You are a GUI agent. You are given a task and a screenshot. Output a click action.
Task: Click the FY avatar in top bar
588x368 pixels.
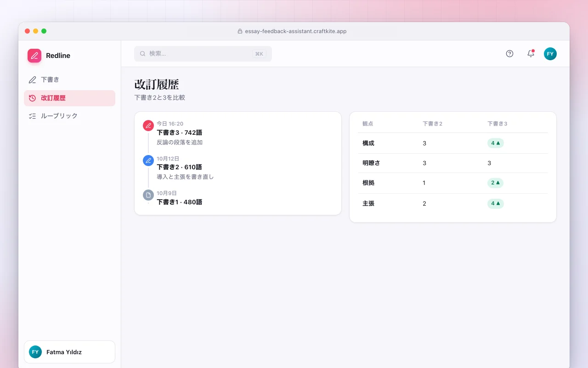click(x=550, y=54)
